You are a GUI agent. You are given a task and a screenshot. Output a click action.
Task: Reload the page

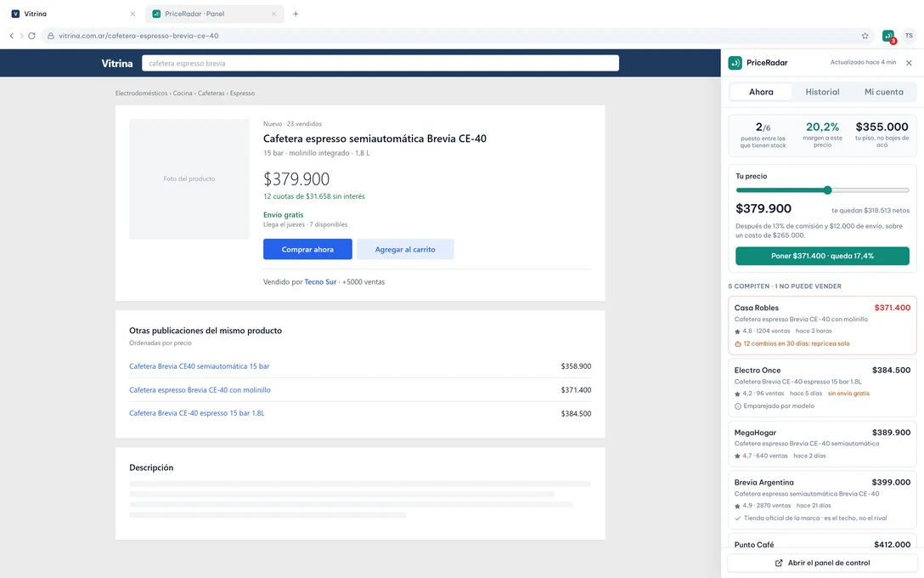pyautogui.click(x=31, y=36)
